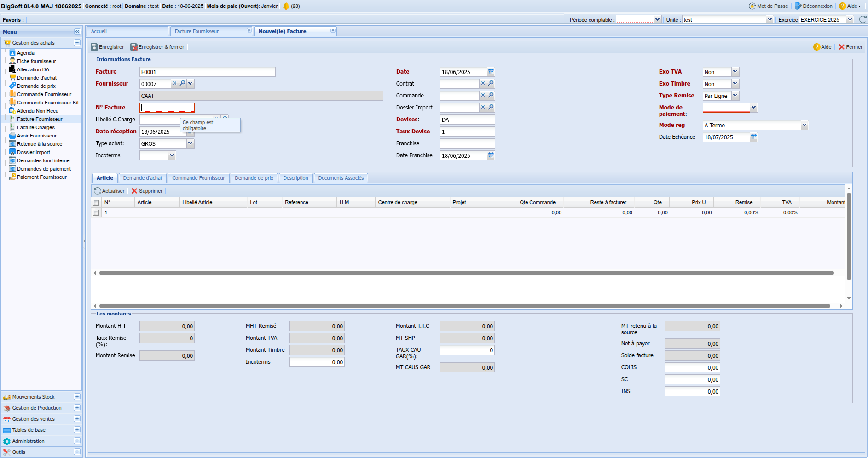The height and width of the screenshot is (458, 868).
Task: Expand Administration section
Action: click(x=77, y=441)
